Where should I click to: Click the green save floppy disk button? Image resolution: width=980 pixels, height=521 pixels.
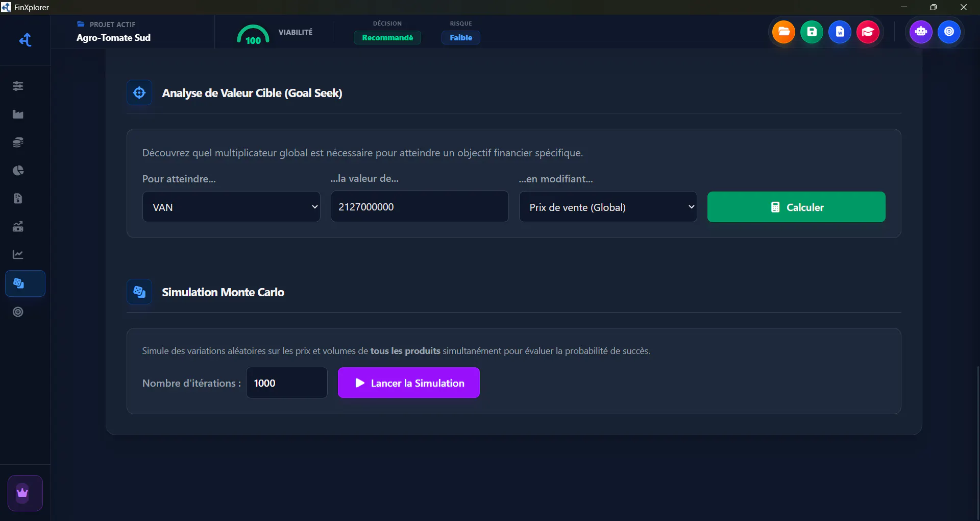click(x=812, y=32)
